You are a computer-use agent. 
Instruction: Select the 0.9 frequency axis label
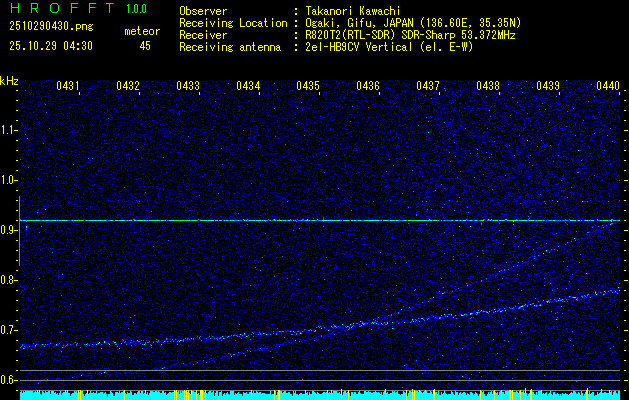point(9,230)
